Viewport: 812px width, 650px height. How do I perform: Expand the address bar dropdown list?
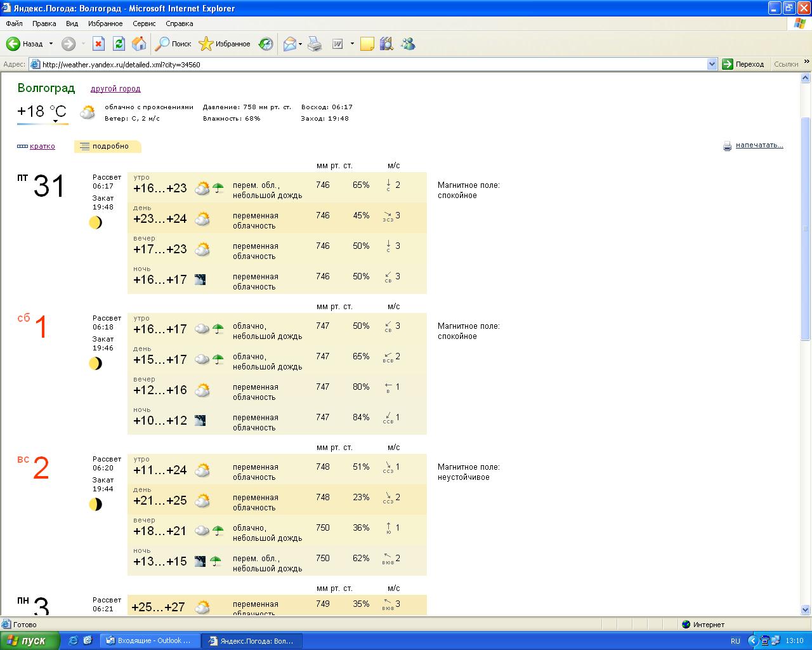[x=712, y=64]
